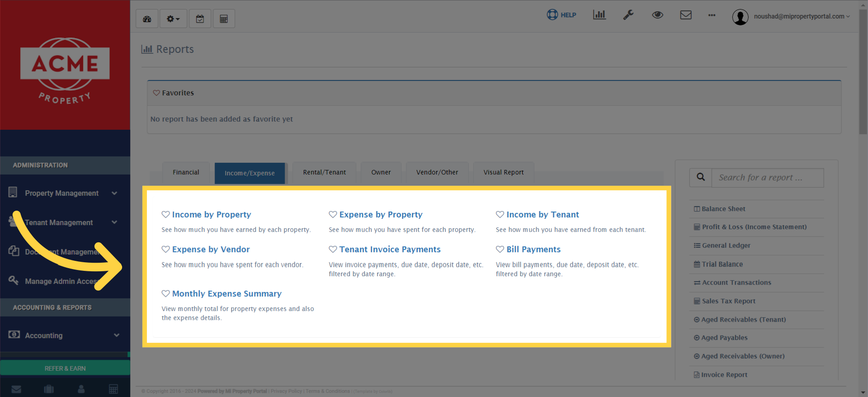Viewport: 868px width, 397px height.
Task: Click the REFER & EARN button
Action: coord(65,368)
